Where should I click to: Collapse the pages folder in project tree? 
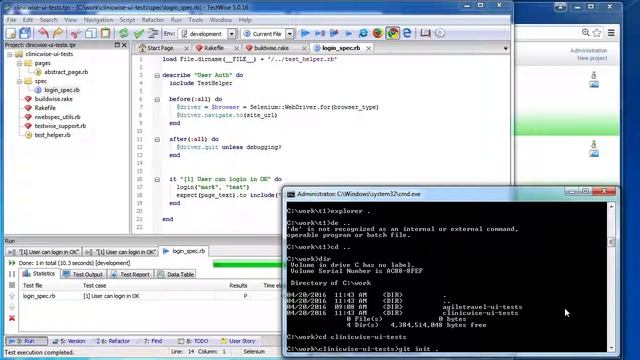click(19, 63)
